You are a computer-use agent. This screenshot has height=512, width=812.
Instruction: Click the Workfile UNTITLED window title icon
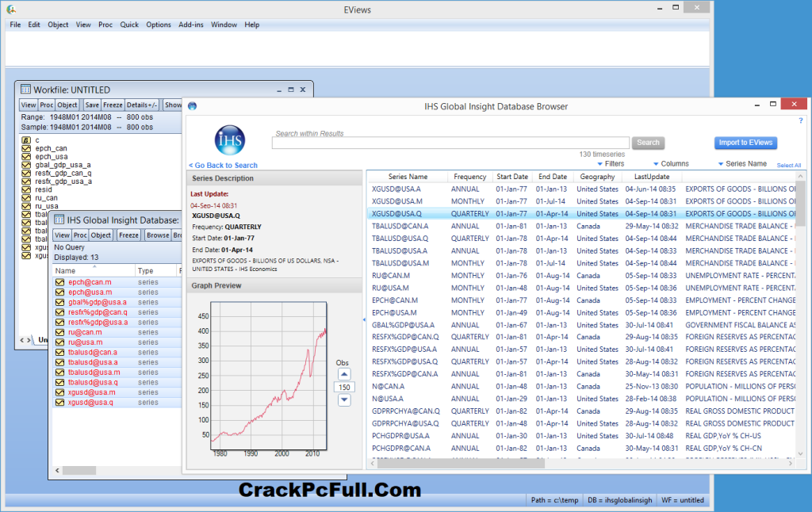[25, 90]
